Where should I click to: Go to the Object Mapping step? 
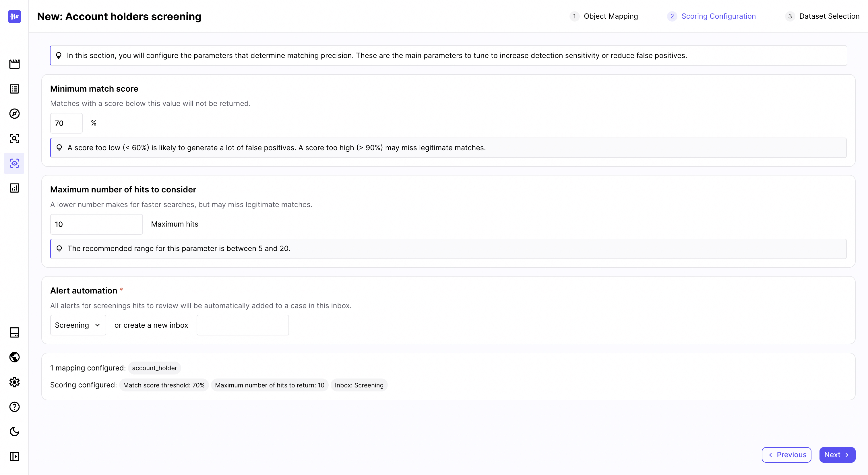(610, 16)
